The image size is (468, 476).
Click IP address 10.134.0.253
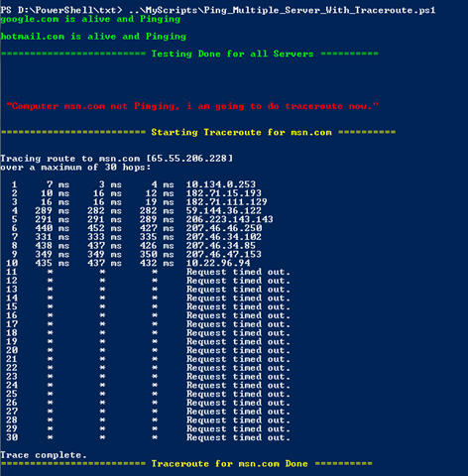click(x=221, y=184)
